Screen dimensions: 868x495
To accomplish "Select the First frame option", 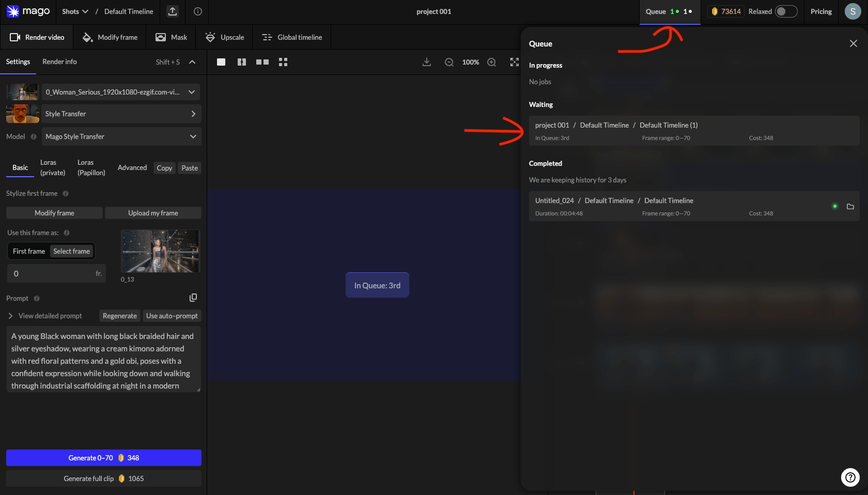I will pyautogui.click(x=29, y=251).
